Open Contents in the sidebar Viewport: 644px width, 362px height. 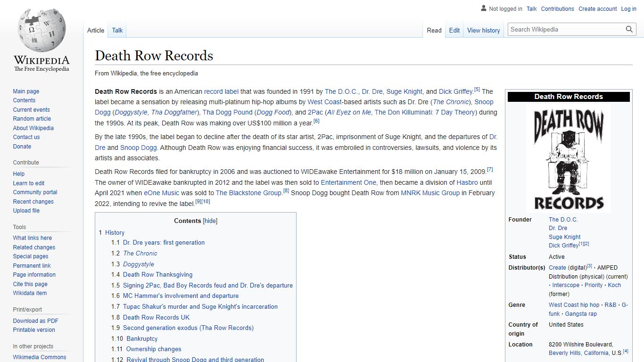point(24,100)
